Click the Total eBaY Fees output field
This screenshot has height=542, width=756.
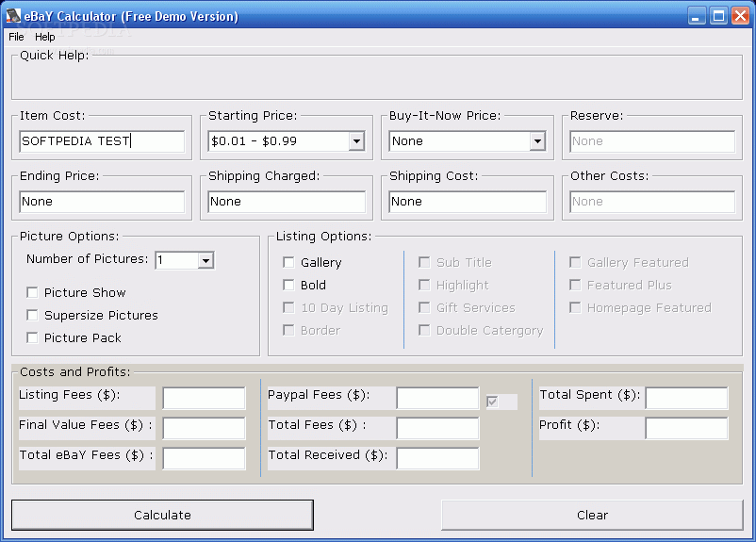[x=204, y=458]
